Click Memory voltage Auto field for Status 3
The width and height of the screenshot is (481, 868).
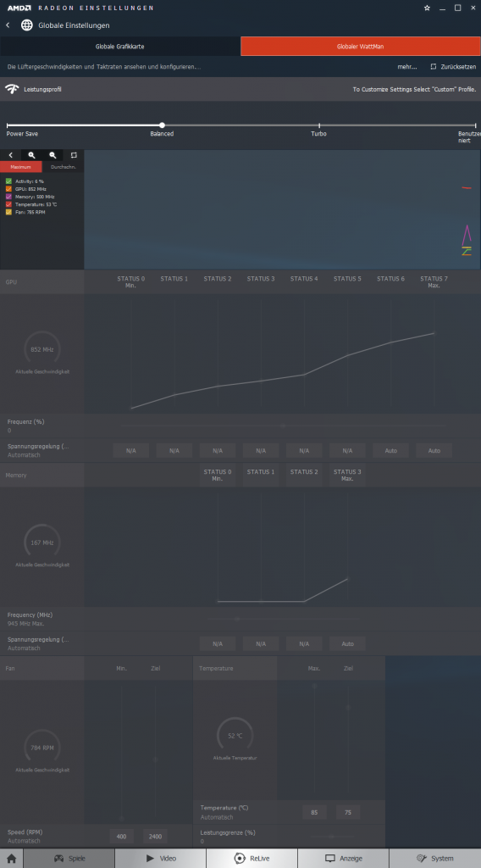tap(347, 644)
